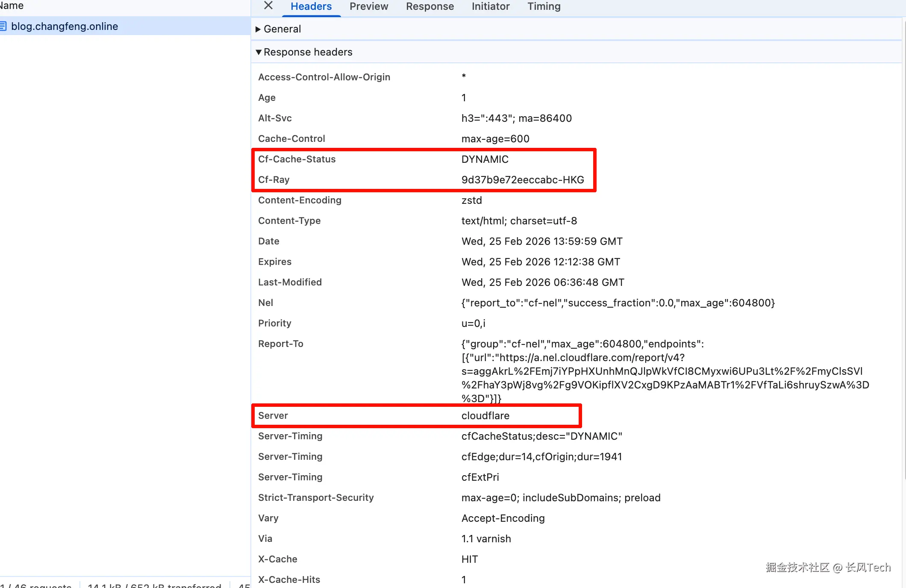Switch to the Timing tab
This screenshot has width=906, height=588.
[x=544, y=6]
